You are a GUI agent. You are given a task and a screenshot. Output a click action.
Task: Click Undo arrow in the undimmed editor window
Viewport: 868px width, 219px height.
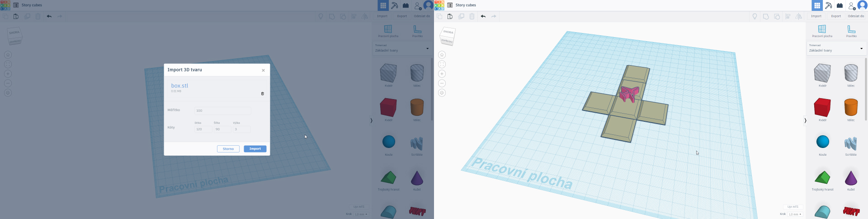point(483,16)
